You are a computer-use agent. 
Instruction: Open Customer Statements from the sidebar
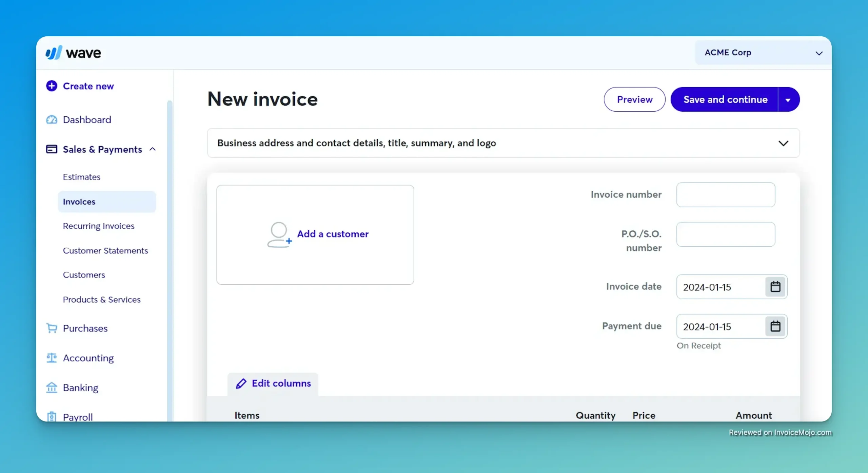[x=105, y=251]
